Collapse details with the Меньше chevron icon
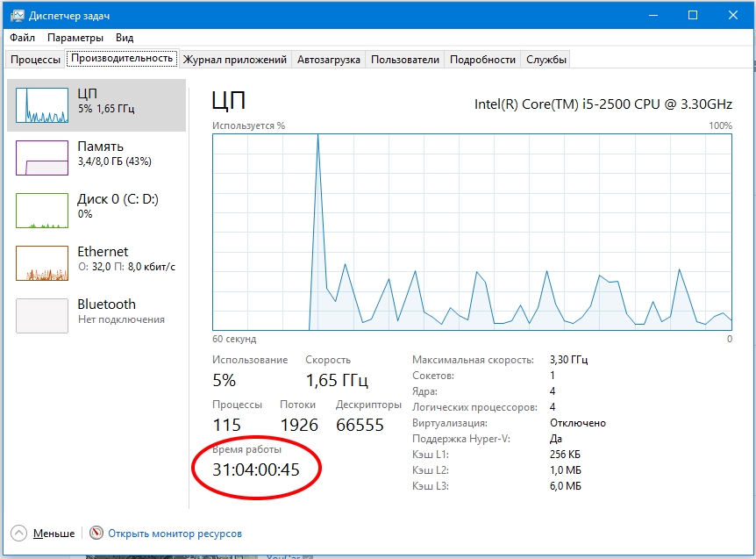Viewport: 756px width, 559px height. 20,534
